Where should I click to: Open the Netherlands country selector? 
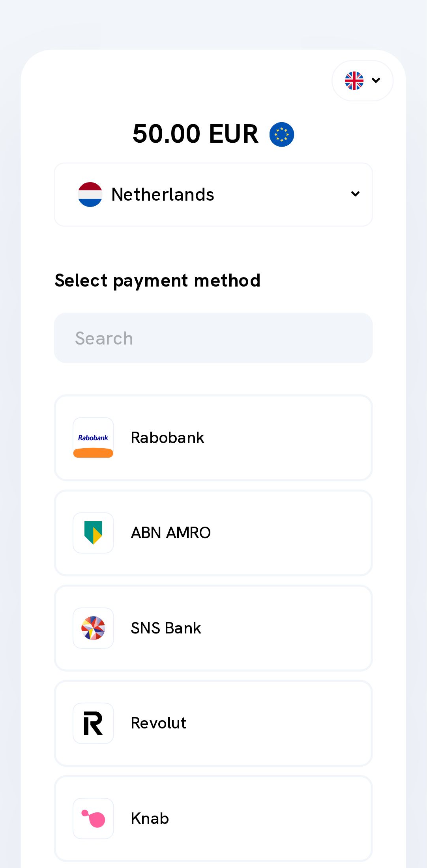tap(213, 194)
